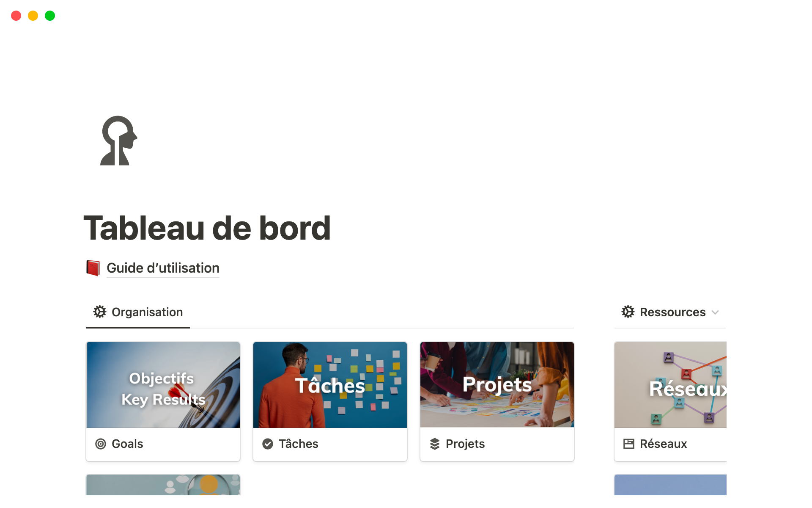Click the gear icon beside Organisation
812x508 pixels.
coord(99,312)
